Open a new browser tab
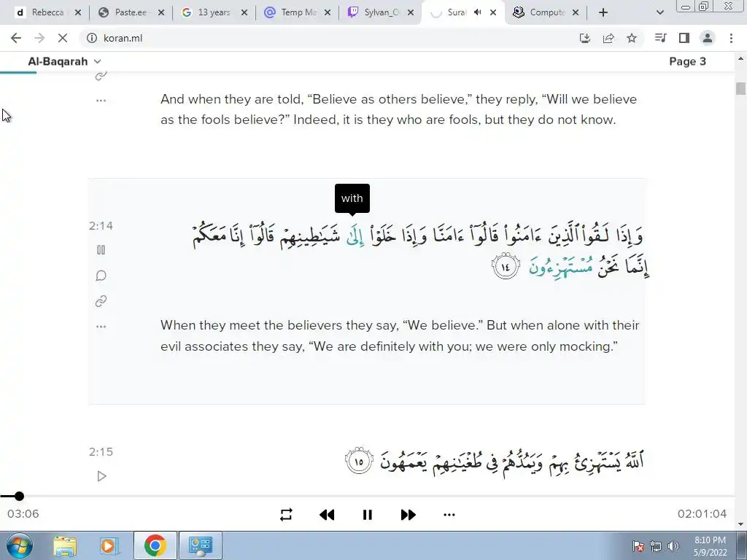The width and height of the screenshot is (747, 560). point(603,12)
